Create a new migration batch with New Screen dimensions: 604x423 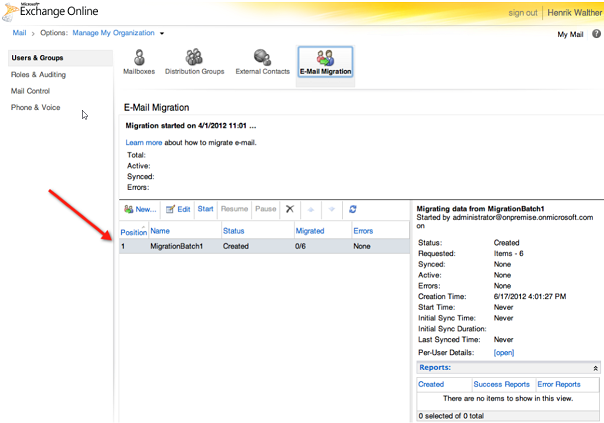pos(140,209)
